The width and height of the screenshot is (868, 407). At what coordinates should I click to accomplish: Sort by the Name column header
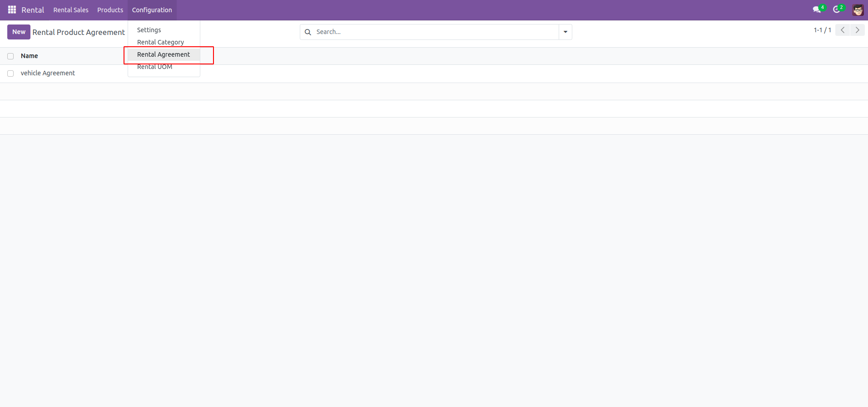pyautogui.click(x=30, y=56)
